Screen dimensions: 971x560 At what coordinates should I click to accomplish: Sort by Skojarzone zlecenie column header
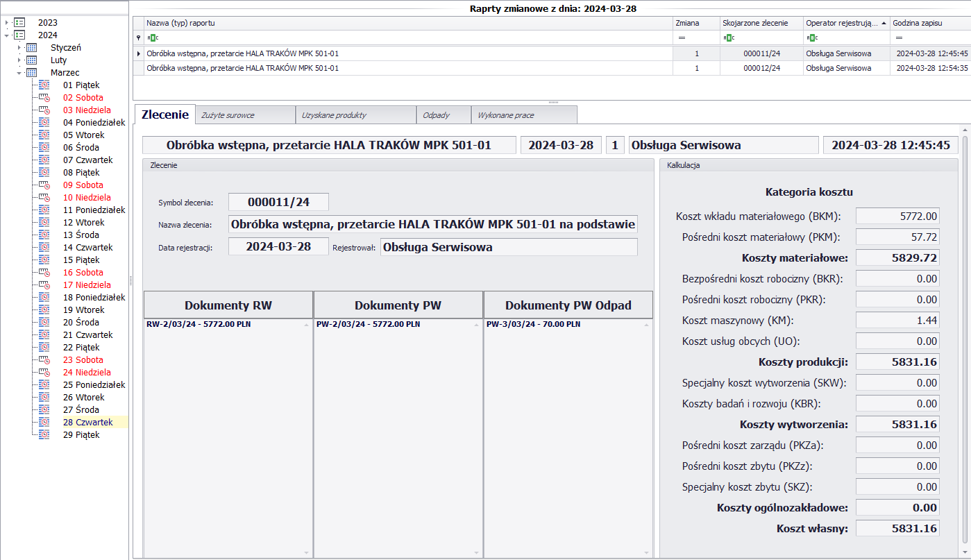coord(762,23)
